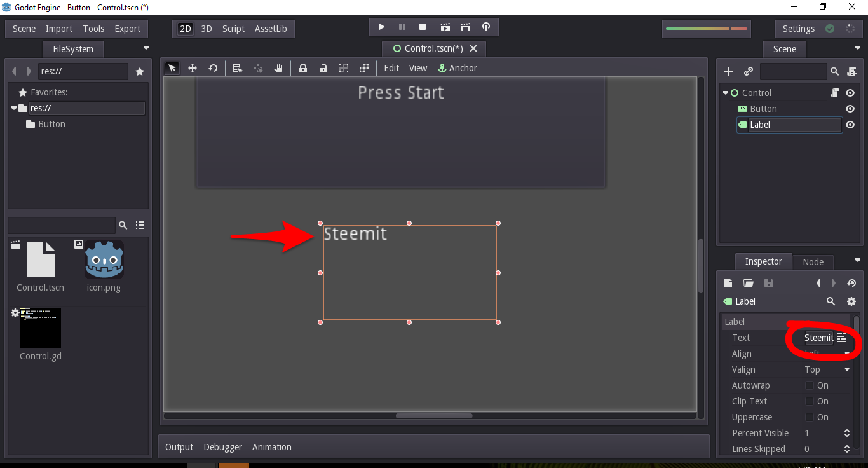Enable the Clip Text checkbox

click(810, 401)
